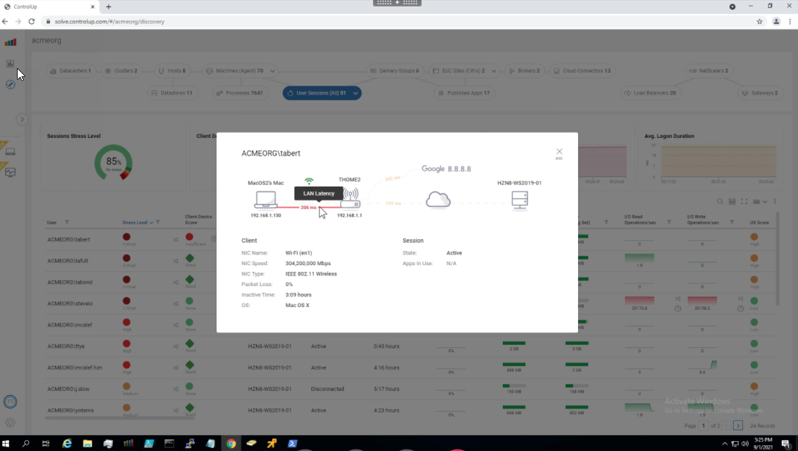Select Cloud Connectors 13 node
The width and height of the screenshot is (798, 451).
pyautogui.click(x=582, y=71)
